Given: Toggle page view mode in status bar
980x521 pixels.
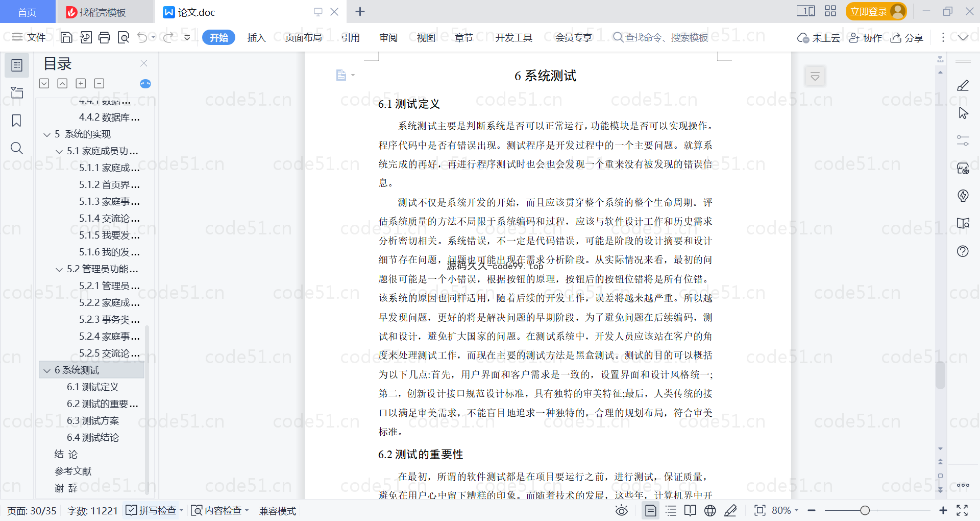Looking at the screenshot, I should coord(651,510).
